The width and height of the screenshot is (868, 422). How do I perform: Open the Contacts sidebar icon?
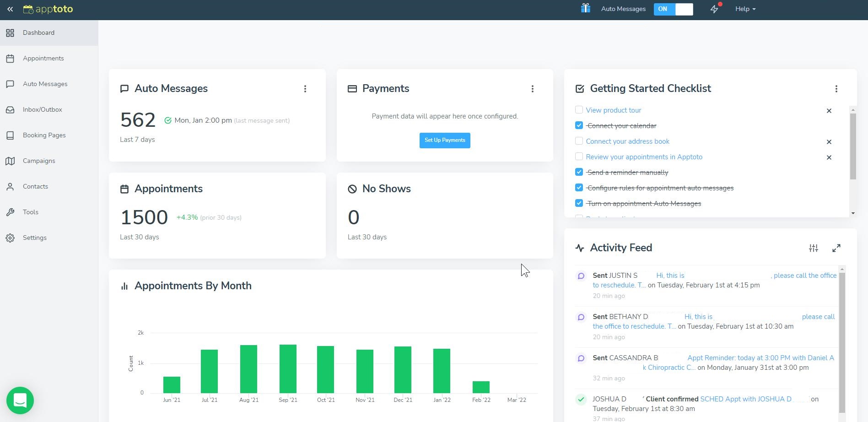point(11,186)
